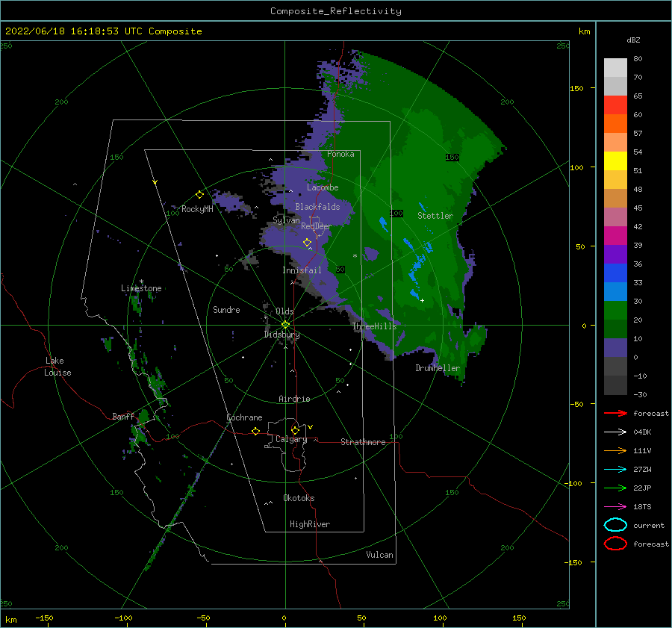Click the yellow diamond marker above Calgary

pos(295,430)
